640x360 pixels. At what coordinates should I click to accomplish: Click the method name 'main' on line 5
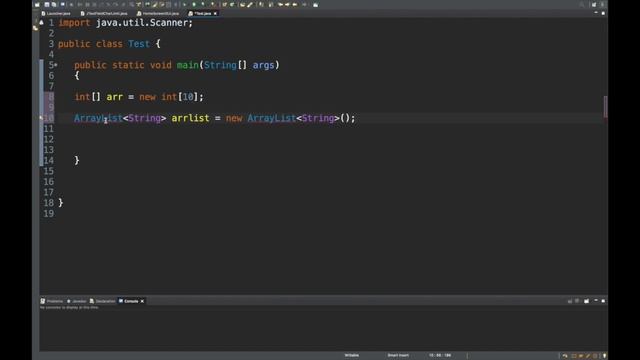tap(187, 65)
